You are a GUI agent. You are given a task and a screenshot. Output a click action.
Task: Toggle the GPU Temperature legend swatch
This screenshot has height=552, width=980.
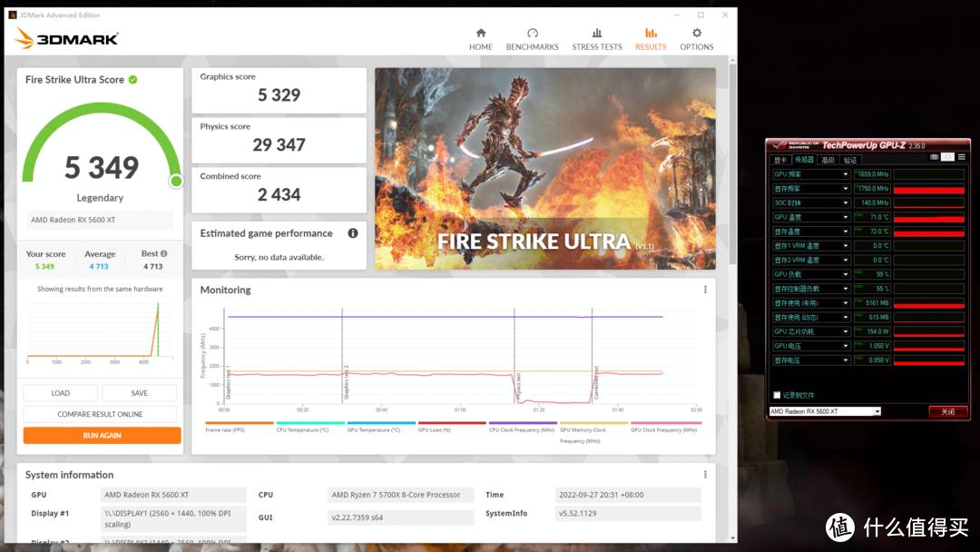[381, 423]
